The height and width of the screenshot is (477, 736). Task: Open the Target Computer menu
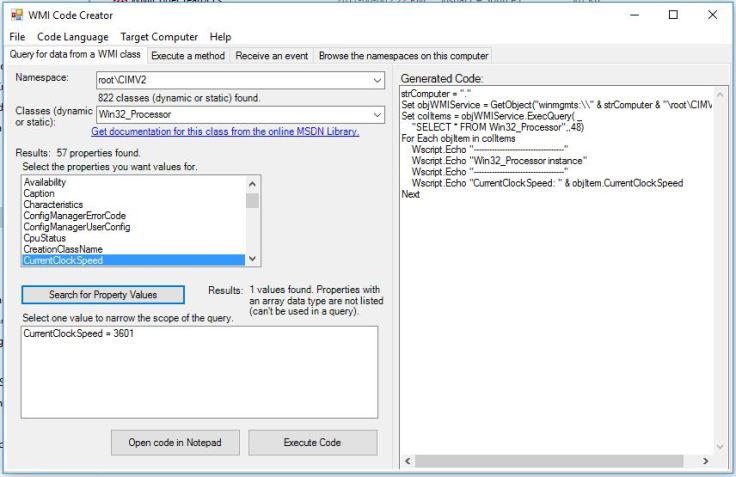pyautogui.click(x=160, y=37)
